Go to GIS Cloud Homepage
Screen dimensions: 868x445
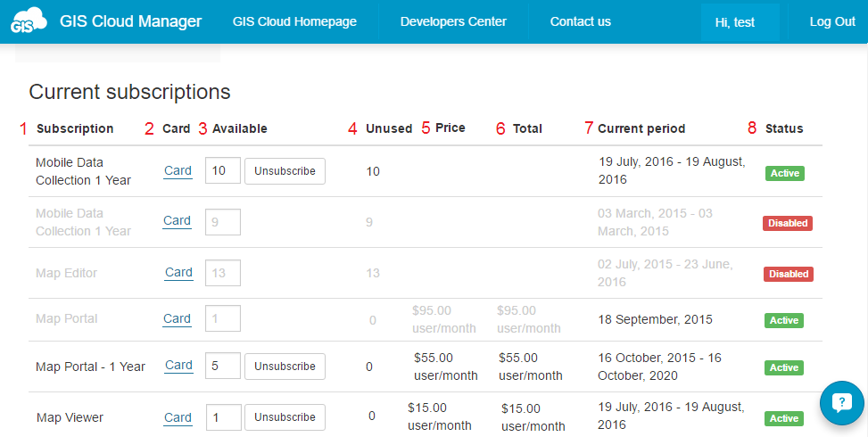click(294, 21)
